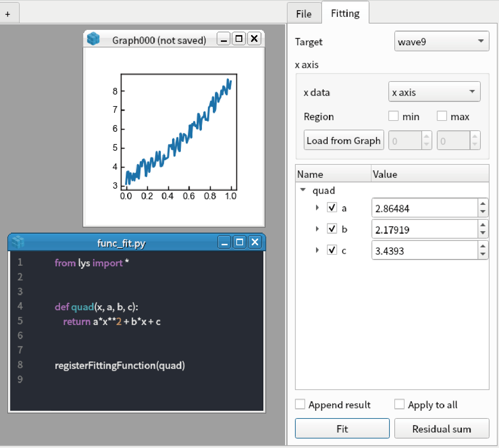Expand parameter c details
The height and width of the screenshot is (448, 499).
pos(317,250)
